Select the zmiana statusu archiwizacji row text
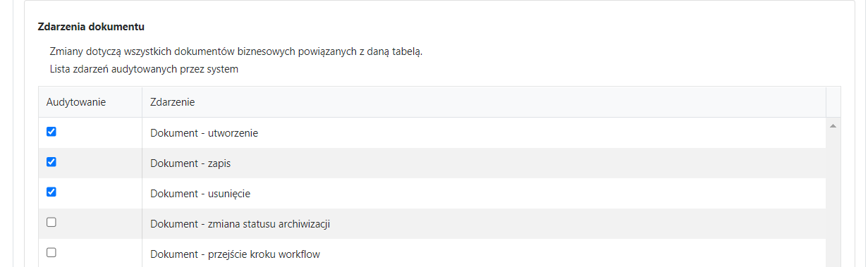 point(240,224)
